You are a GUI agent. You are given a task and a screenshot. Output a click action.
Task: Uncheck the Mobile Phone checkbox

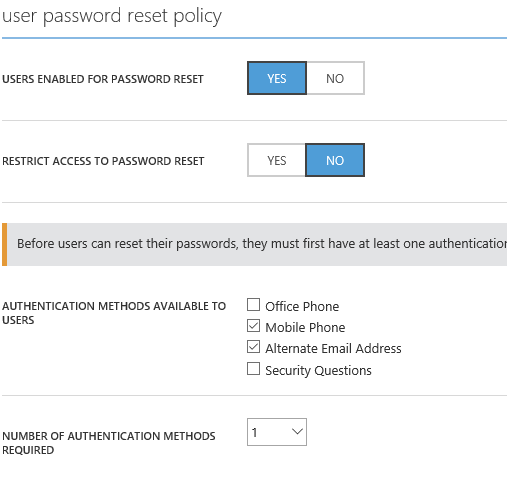point(253,326)
